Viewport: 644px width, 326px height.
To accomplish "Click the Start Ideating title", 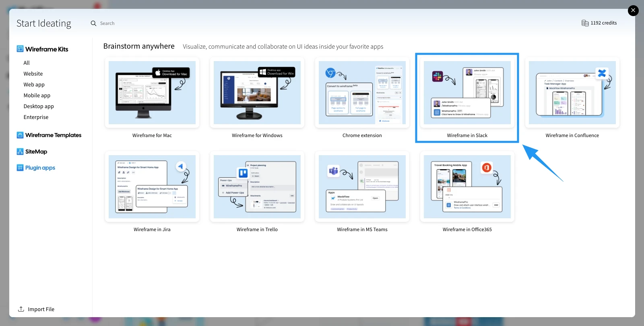I will (44, 23).
